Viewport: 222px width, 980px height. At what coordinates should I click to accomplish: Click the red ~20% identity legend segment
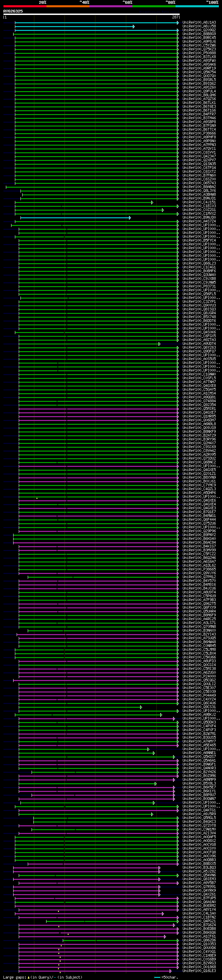coord(25,6)
